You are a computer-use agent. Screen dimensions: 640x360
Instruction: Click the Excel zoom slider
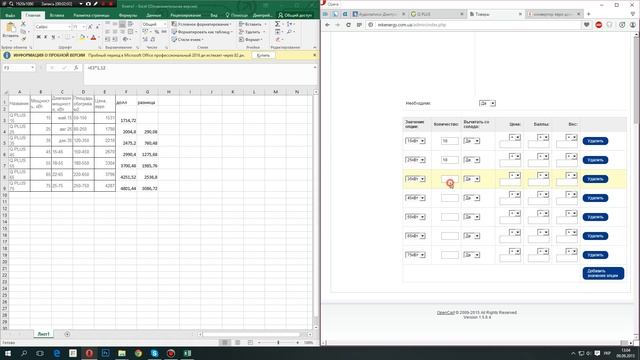pos(278,342)
